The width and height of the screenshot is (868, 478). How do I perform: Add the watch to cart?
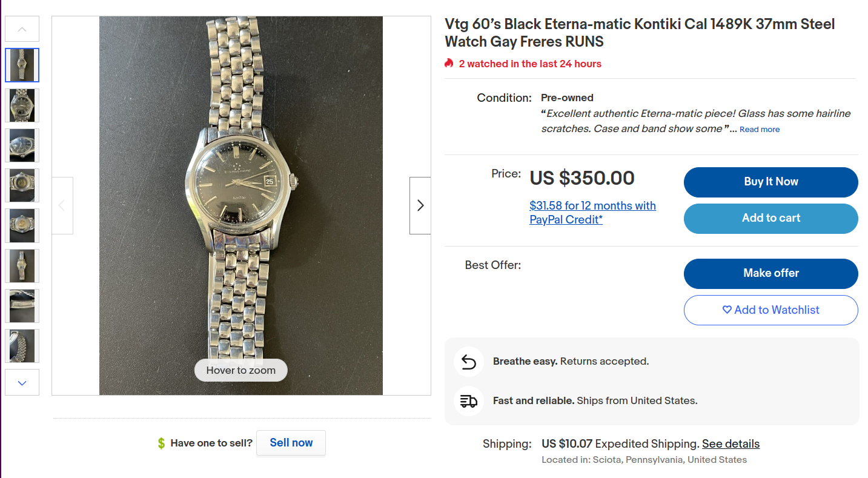(770, 218)
